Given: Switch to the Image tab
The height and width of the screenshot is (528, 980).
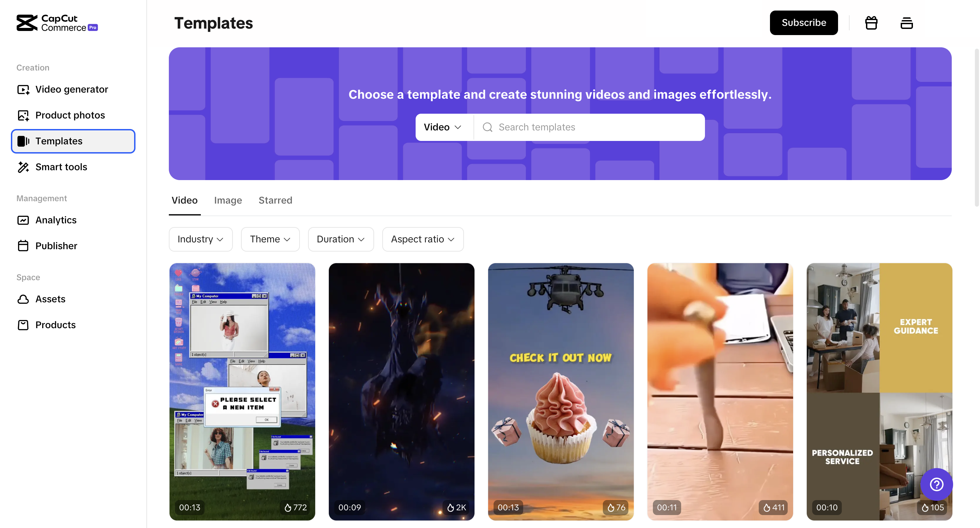Looking at the screenshot, I should [x=228, y=201].
